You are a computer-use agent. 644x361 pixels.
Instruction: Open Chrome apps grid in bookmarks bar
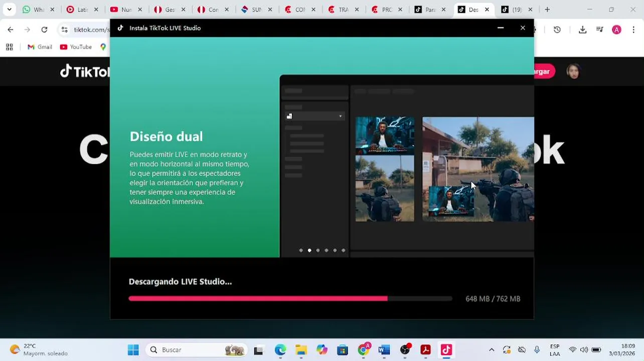9,47
